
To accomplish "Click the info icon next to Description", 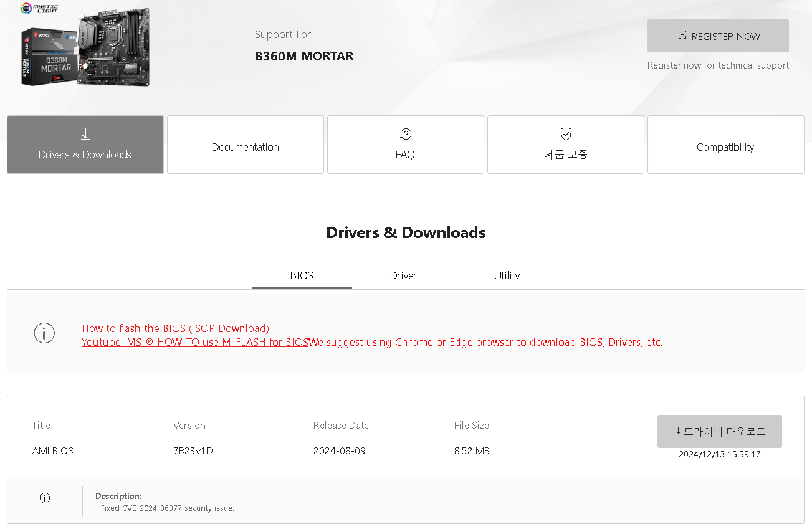I will pyautogui.click(x=45, y=498).
